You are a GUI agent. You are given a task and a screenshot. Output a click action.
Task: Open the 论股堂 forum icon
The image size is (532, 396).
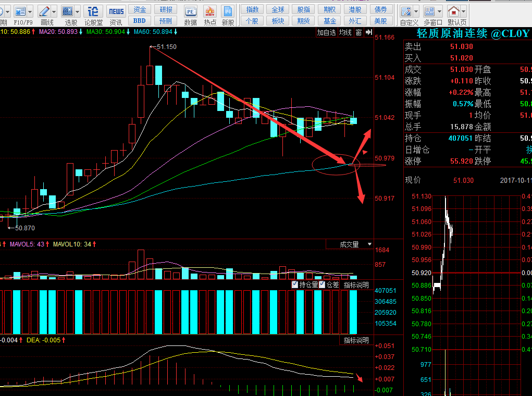pyautogui.click(x=93, y=11)
